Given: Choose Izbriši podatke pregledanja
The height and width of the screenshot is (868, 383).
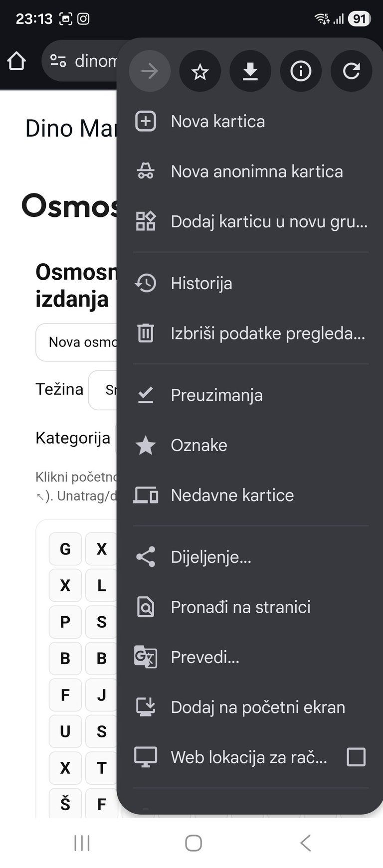Looking at the screenshot, I should click(x=267, y=333).
